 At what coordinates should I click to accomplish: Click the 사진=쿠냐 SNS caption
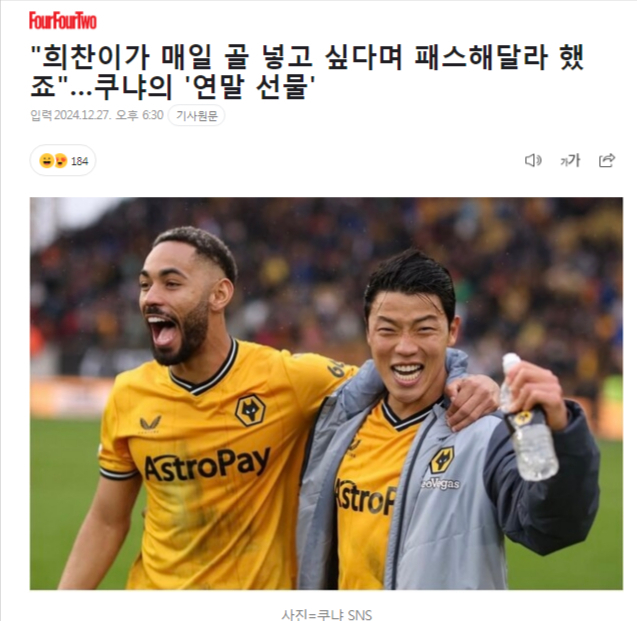[x=326, y=615]
